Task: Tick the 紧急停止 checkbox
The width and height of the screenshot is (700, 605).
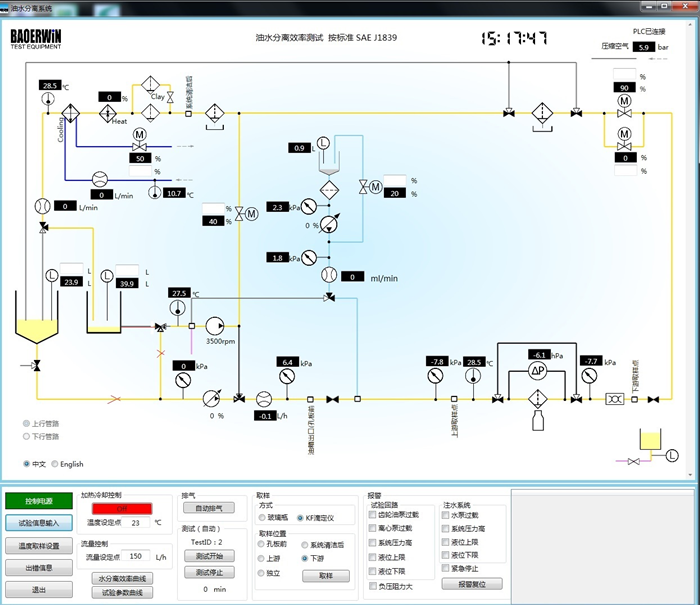Action: point(445,568)
